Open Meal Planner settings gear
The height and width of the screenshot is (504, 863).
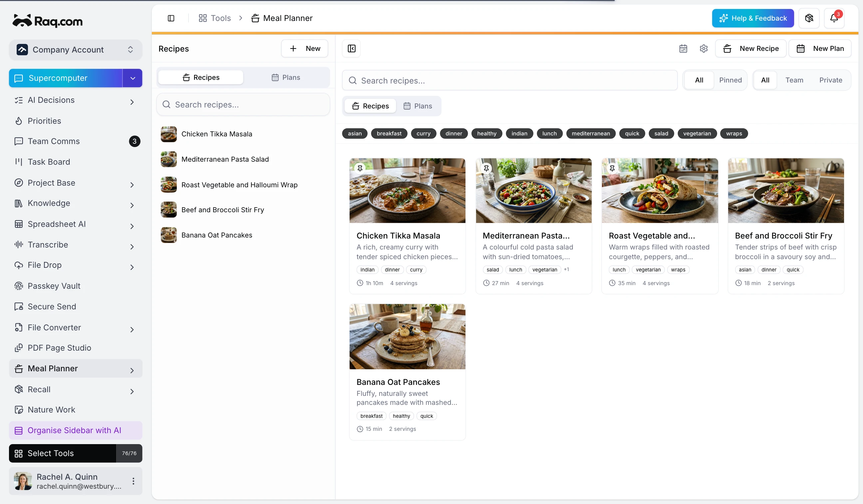coord(704,49)
